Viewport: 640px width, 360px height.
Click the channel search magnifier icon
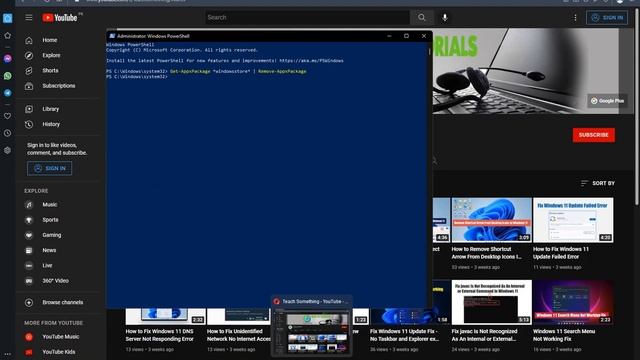(434, 161)
